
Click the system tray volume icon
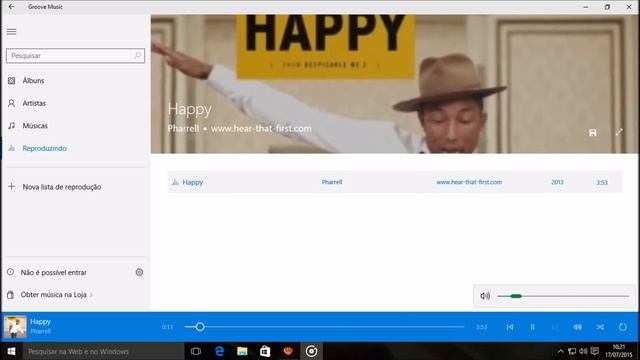click(x=583, y=351)
